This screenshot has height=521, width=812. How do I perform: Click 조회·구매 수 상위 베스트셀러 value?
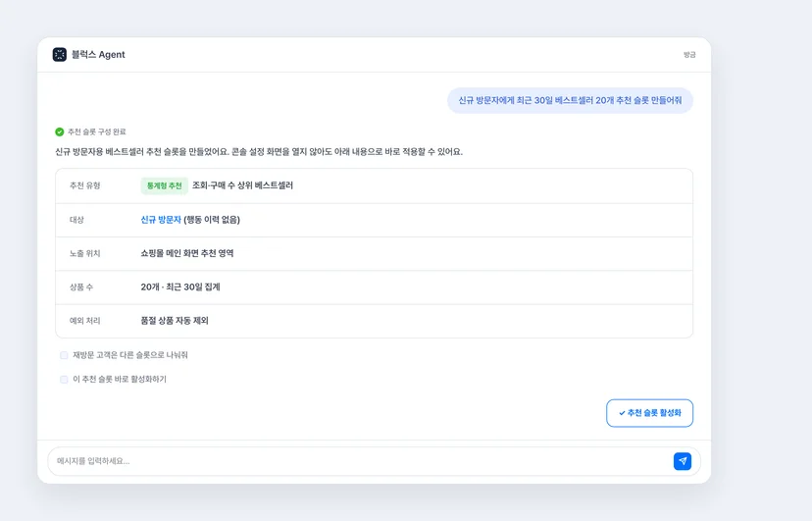pos(242,185)
